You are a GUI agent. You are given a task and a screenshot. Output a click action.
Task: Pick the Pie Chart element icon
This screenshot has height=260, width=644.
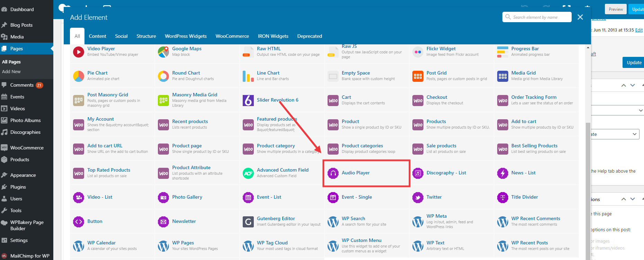tap(79, 76)
